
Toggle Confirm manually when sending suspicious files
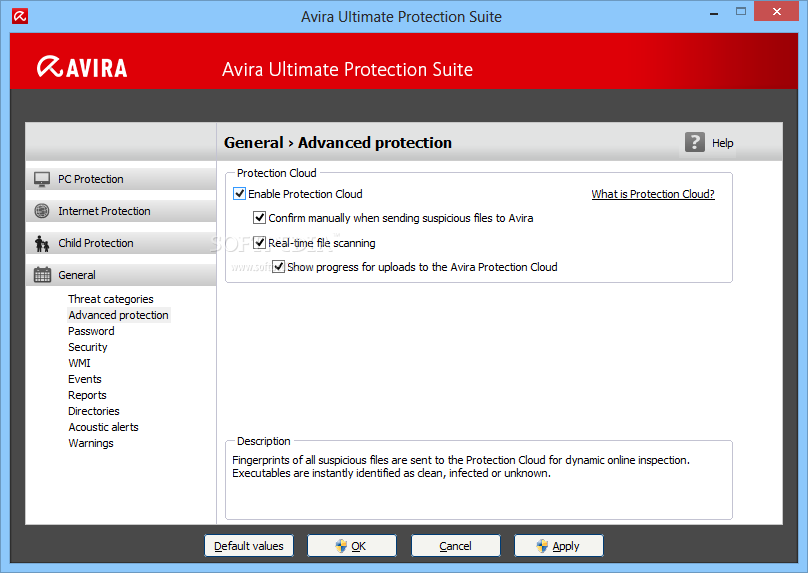[259, 217]
